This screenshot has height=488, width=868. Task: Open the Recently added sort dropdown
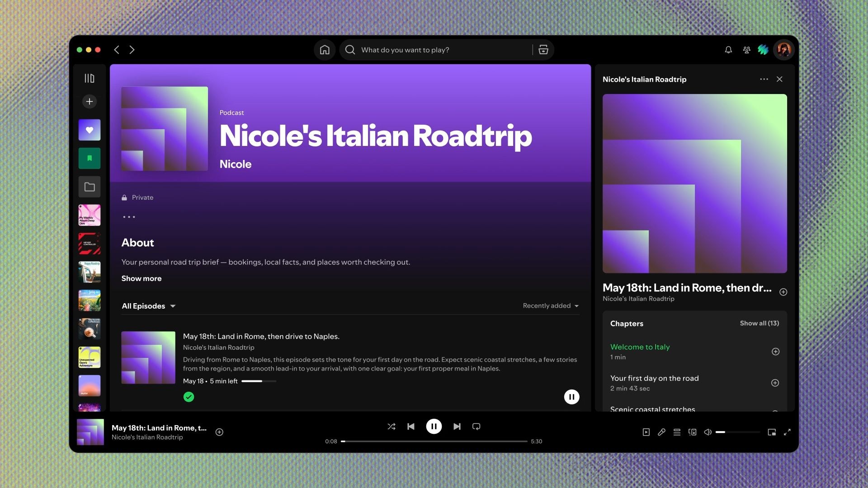pyautogui.click(x=551, y=306)
